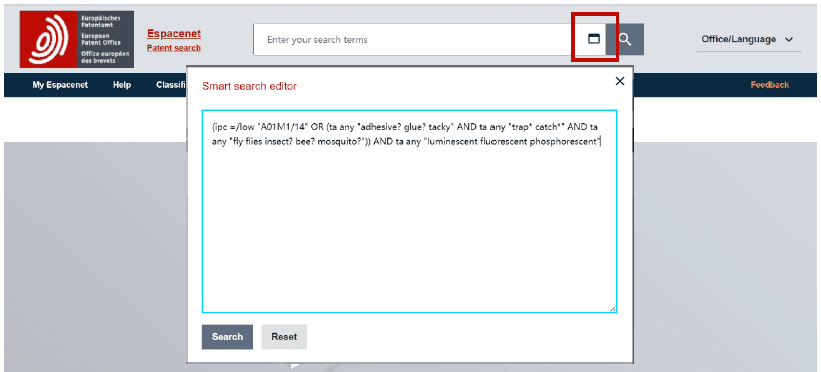This screenshot has height=372, width=821.
Task: Open the My Espacenet menu
Action: point(60,85)
